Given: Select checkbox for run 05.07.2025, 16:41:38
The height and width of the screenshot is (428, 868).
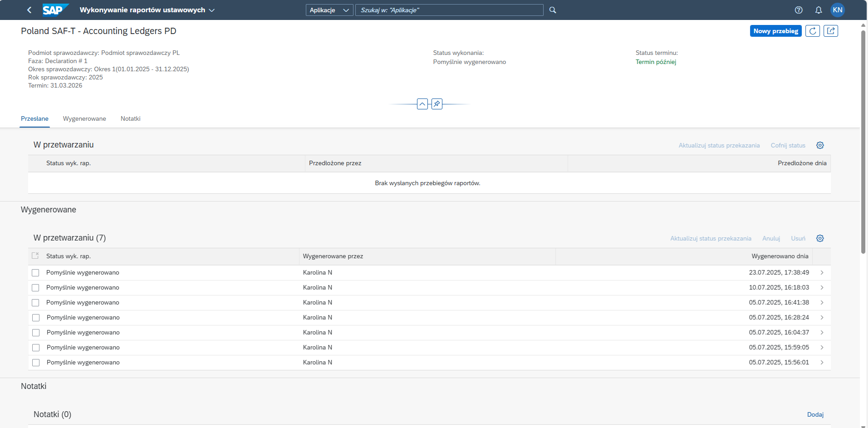Looking at the screenshot, I should (x=35, y=303).
